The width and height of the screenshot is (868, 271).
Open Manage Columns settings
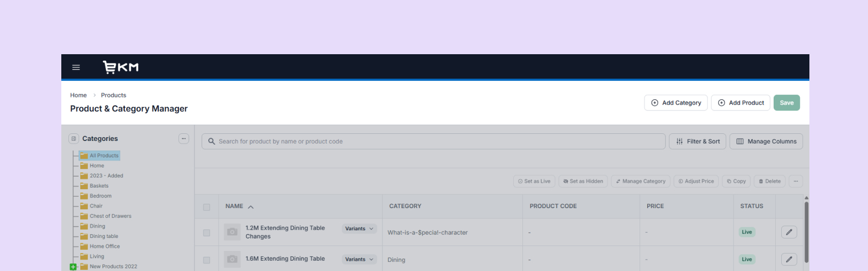tap(766, 141)
